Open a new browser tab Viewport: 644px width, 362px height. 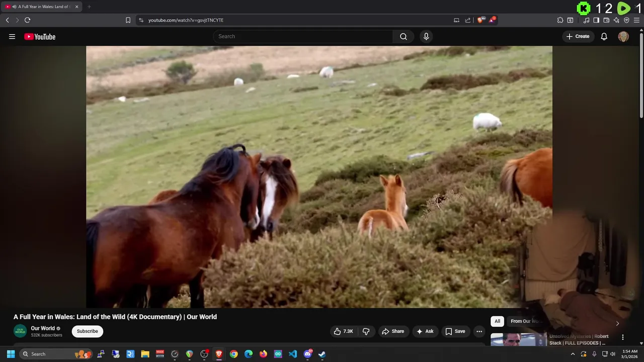pos(89,7)
